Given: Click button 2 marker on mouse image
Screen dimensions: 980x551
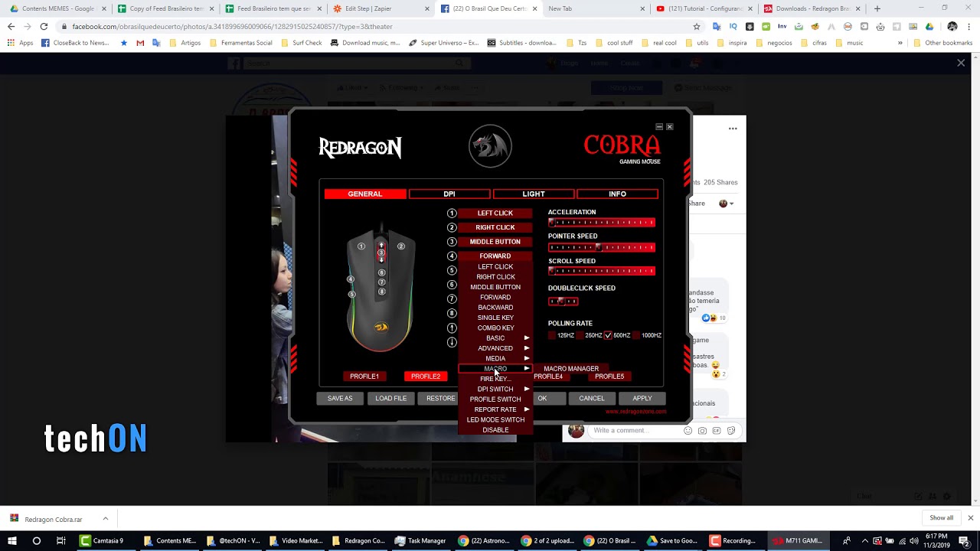Looking at the screenshot, I should pyautogui.click(x=400, y=246).
